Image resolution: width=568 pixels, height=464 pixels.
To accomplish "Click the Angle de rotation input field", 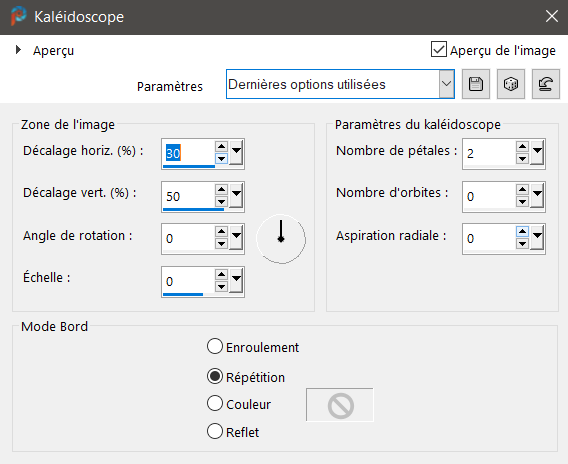I will tap(188, 238).
